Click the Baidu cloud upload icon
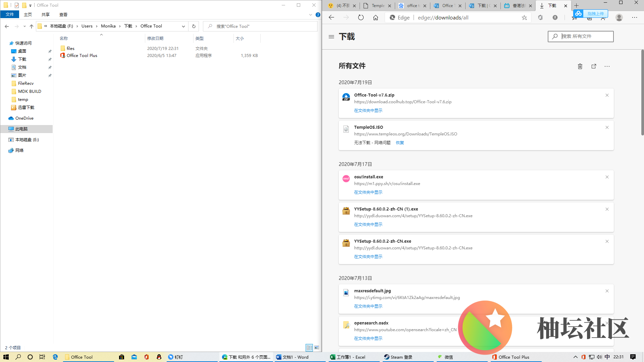The width and height of the screenshot is (644, 362). (x=578, y=13)
